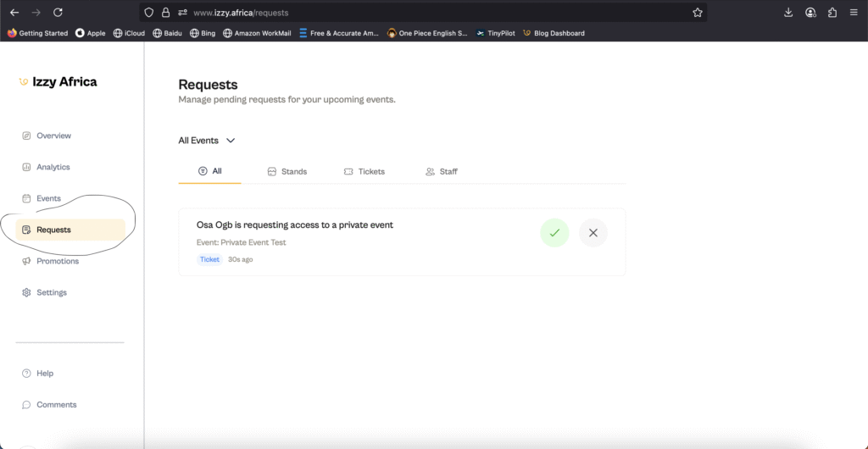Image resolution: width=868 pixels, height=449 pixels.
Task: Switch to the Tickets tab
Action: (364, 171)
